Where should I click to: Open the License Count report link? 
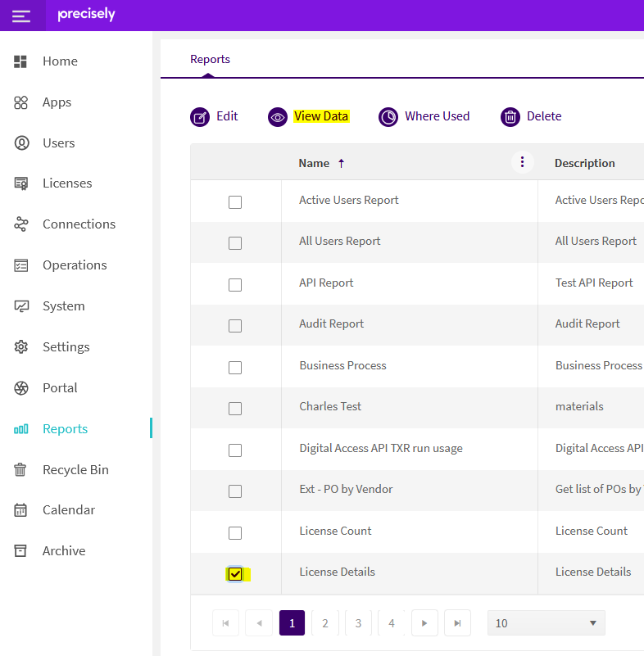click(335, 531)
